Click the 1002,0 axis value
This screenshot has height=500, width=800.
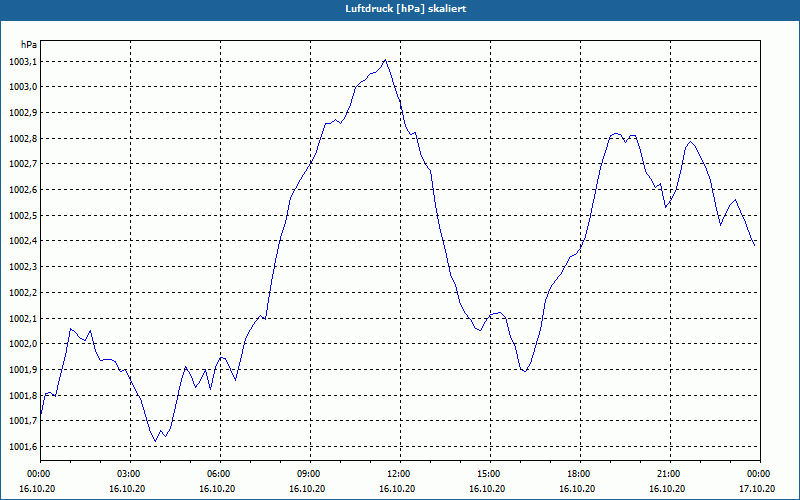click(23, 344)
